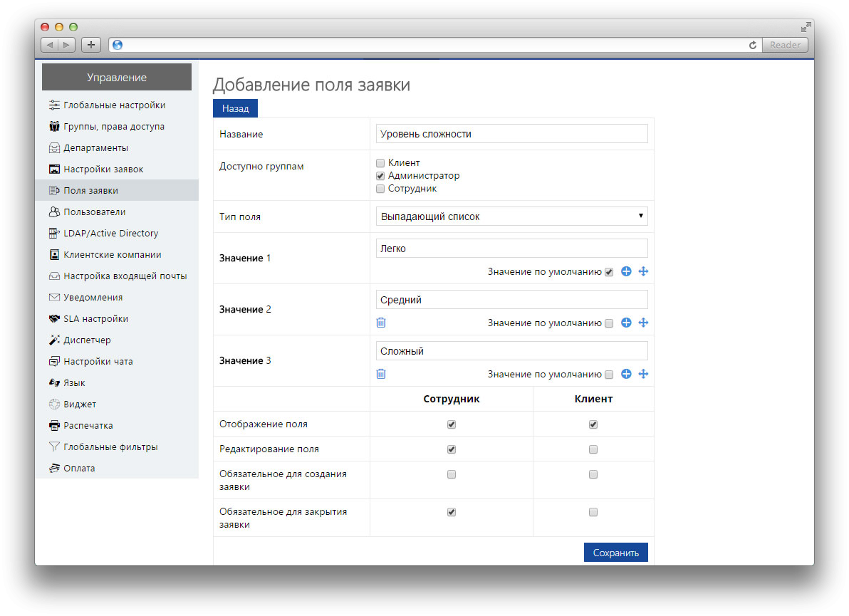Toggle Обязательное для закрытия for Клиент
The image size is (849, 616).
(593, 512)
